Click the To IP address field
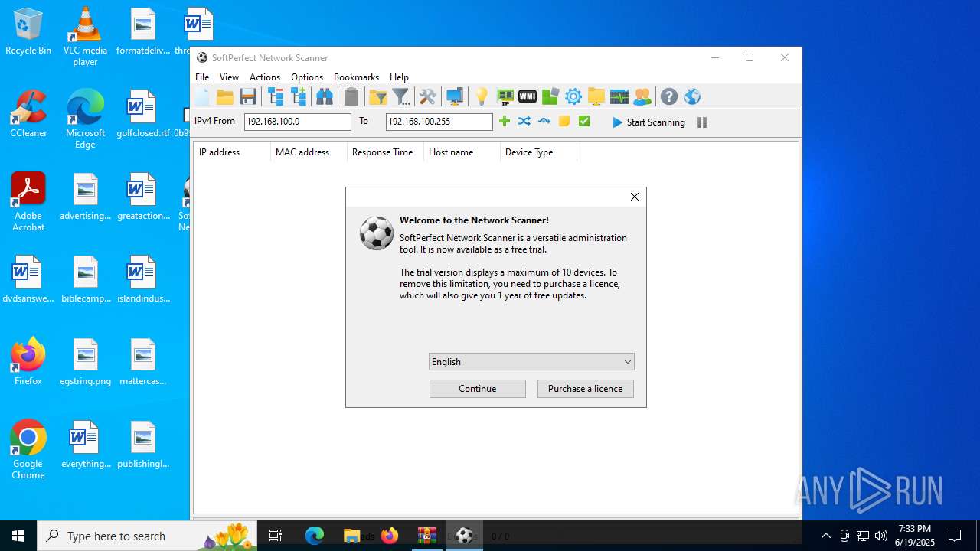 [439, 122]
